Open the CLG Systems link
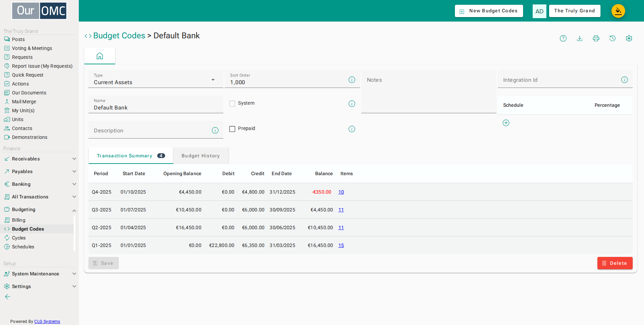The image size is (644, 325). (47, 322)
